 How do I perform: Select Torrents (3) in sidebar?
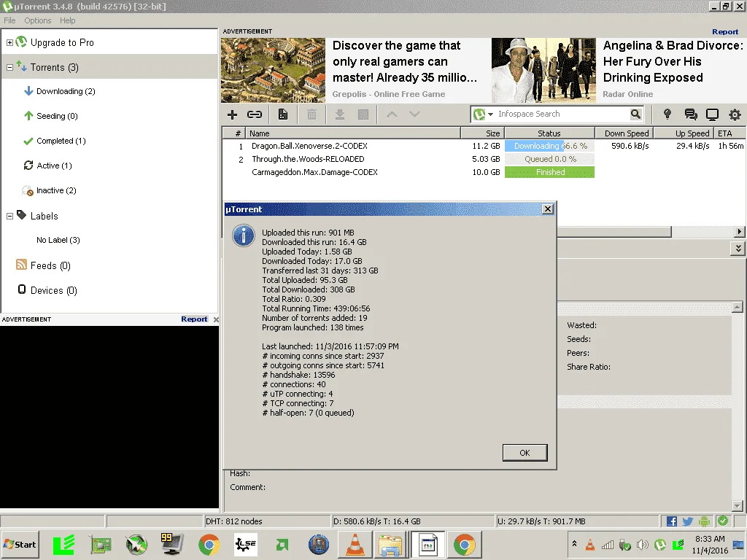[54, 68]
